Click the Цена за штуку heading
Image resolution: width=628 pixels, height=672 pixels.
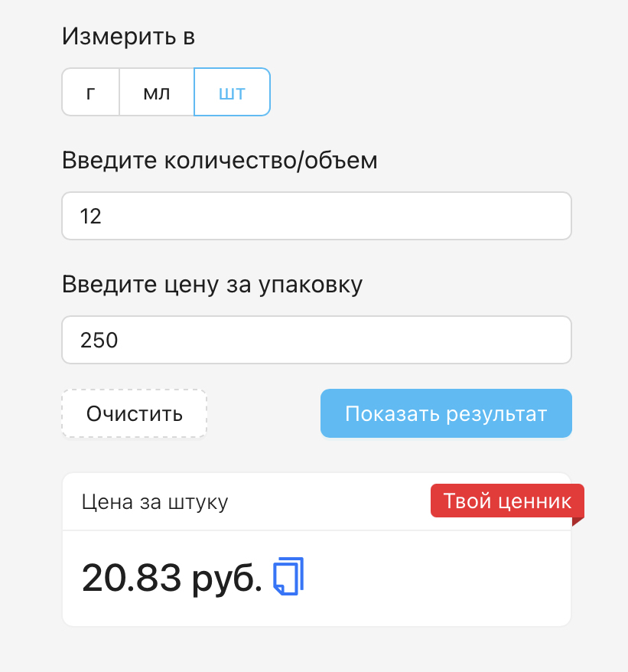coord(155,502)
